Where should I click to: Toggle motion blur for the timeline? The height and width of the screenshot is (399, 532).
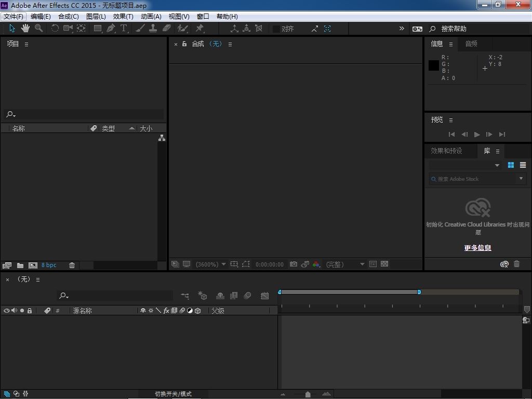pos(247,296)
